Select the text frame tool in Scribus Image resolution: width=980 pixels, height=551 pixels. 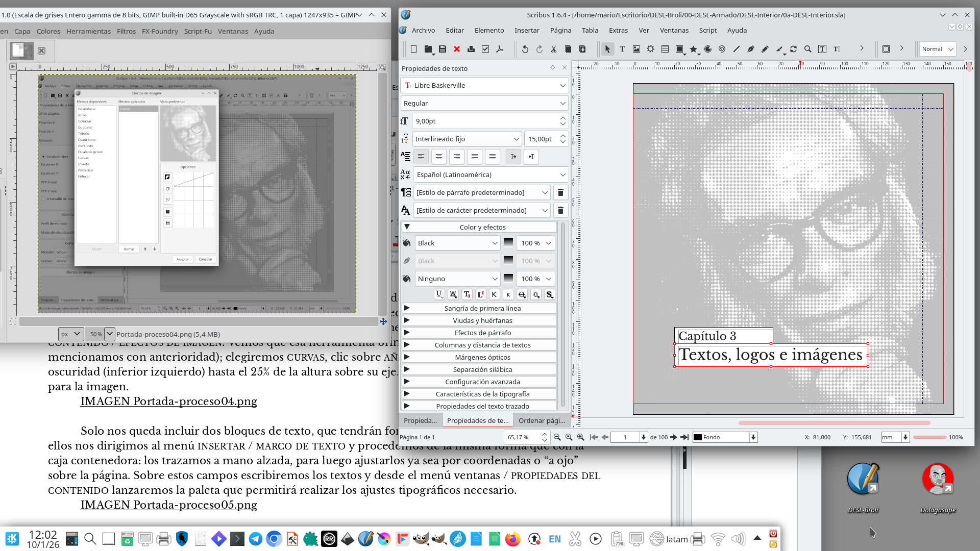tap(622, 49)
